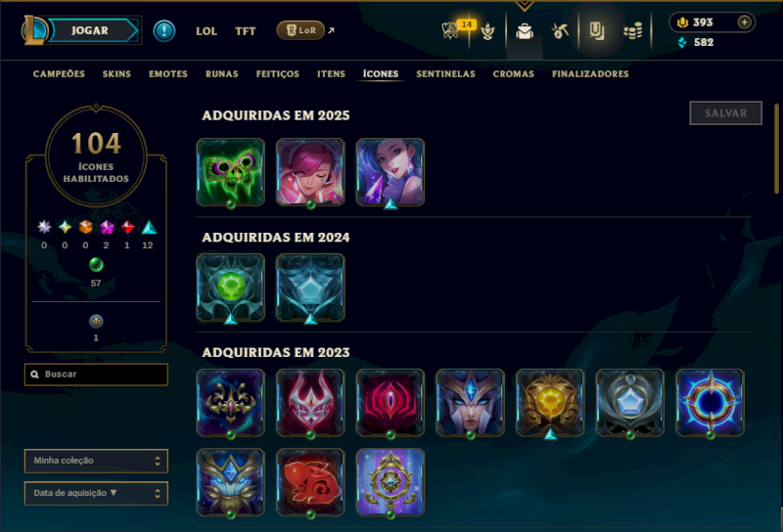783x532 pixels.
Task: Open the store coins stack icon
Action: tap(632, 31)
